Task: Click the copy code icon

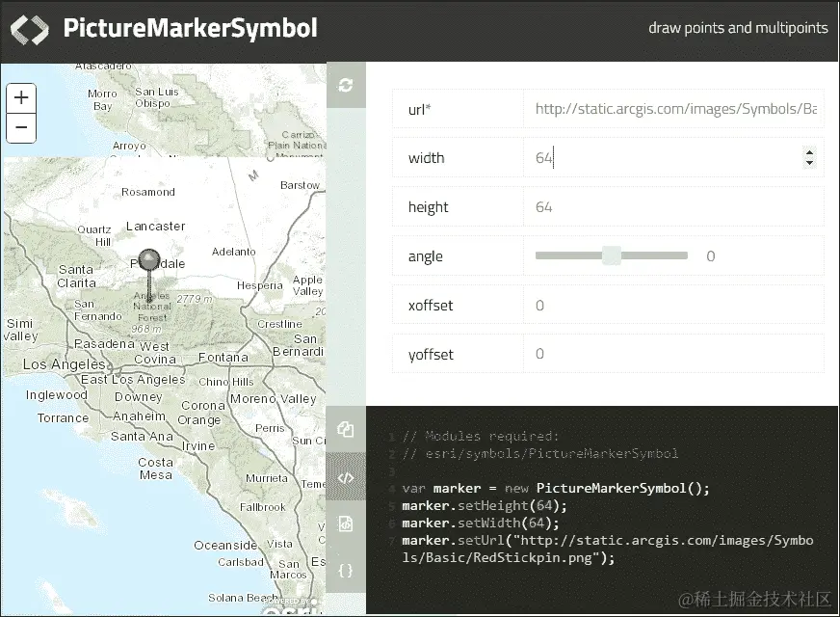Action: click(x=346, y=429)
